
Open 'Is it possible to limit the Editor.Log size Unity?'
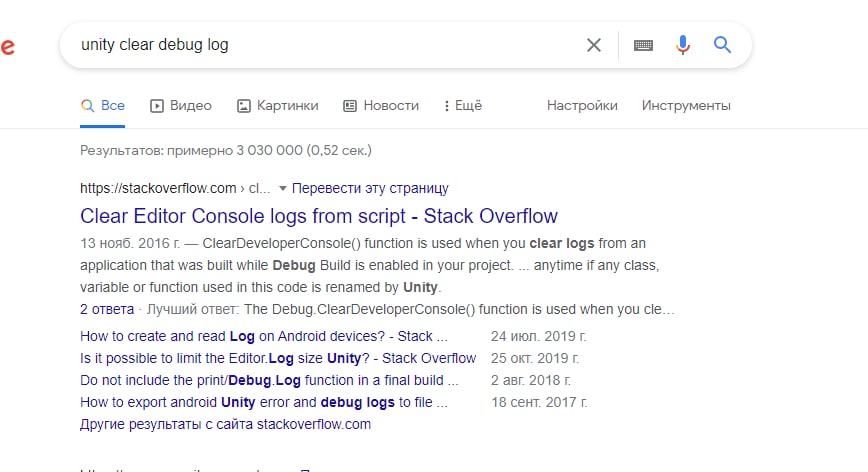(x=278, y=358)
